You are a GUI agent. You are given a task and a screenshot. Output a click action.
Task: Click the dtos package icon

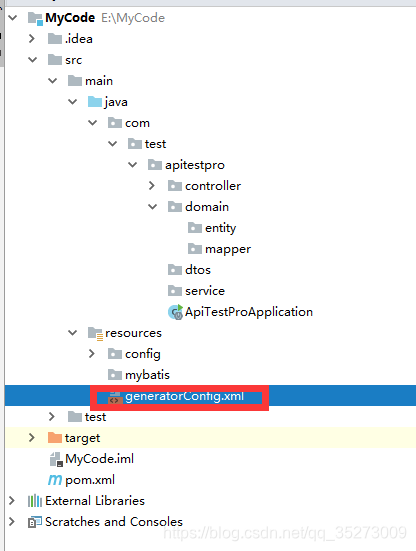pos(175,270)
